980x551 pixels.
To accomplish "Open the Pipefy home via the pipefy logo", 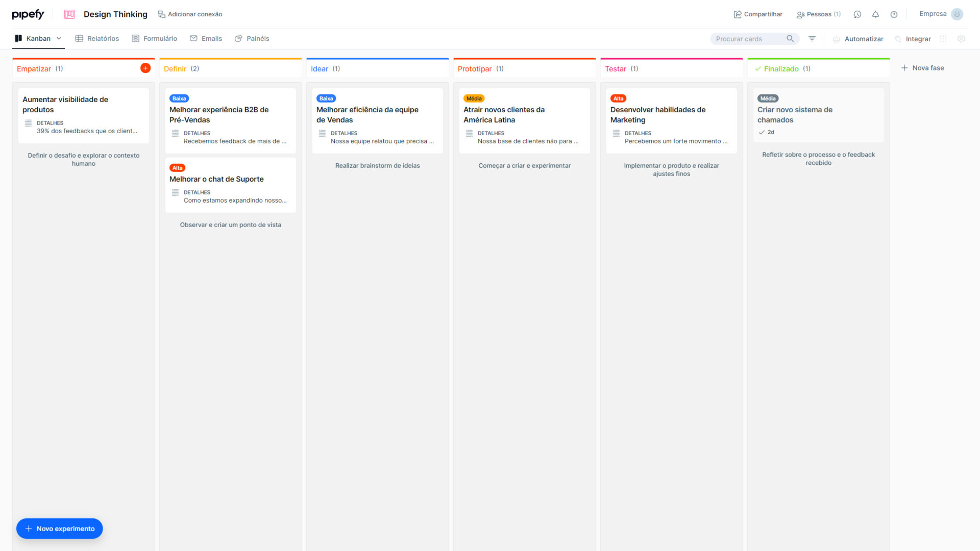I will [x=28, y=14].
